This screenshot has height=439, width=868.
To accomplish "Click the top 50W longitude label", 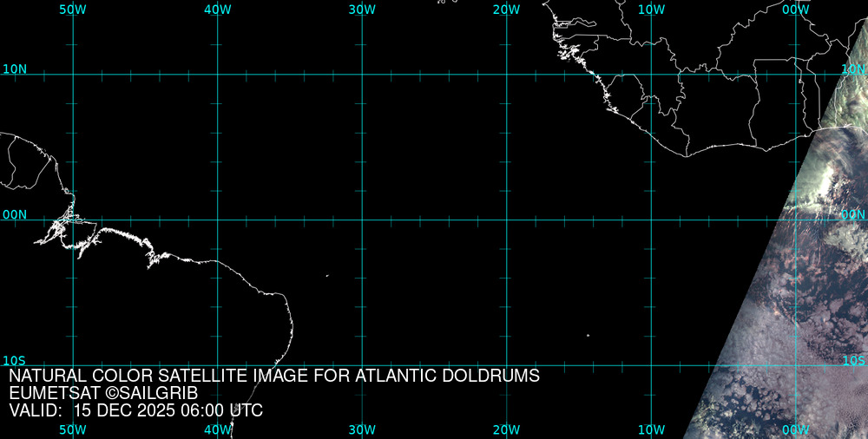I will pos(72,9).
